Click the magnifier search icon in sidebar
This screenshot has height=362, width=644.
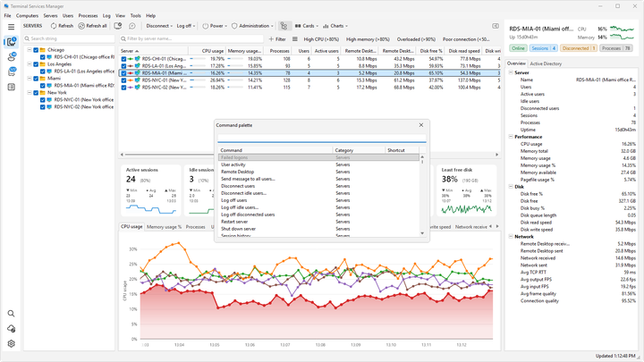pos(11,314)
